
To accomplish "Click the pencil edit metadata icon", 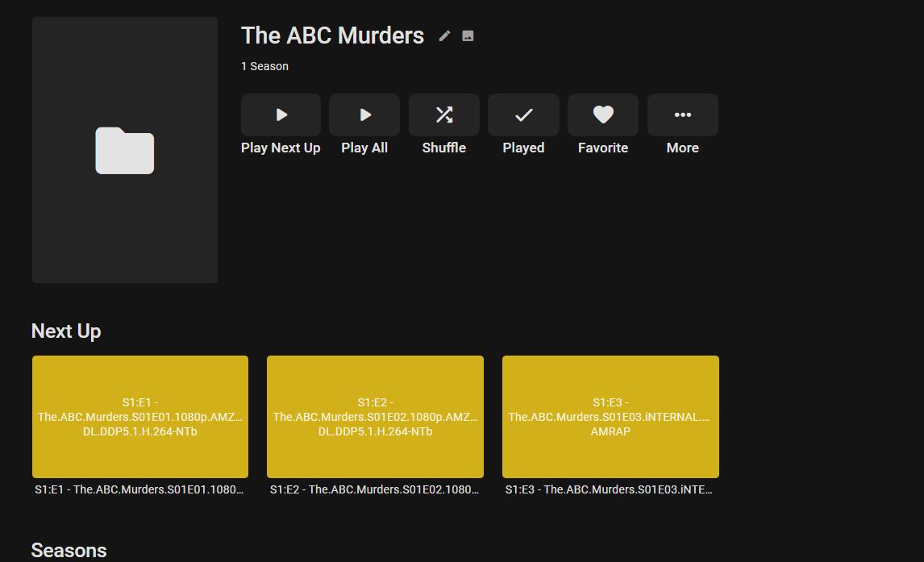I will tap(444, 36).
